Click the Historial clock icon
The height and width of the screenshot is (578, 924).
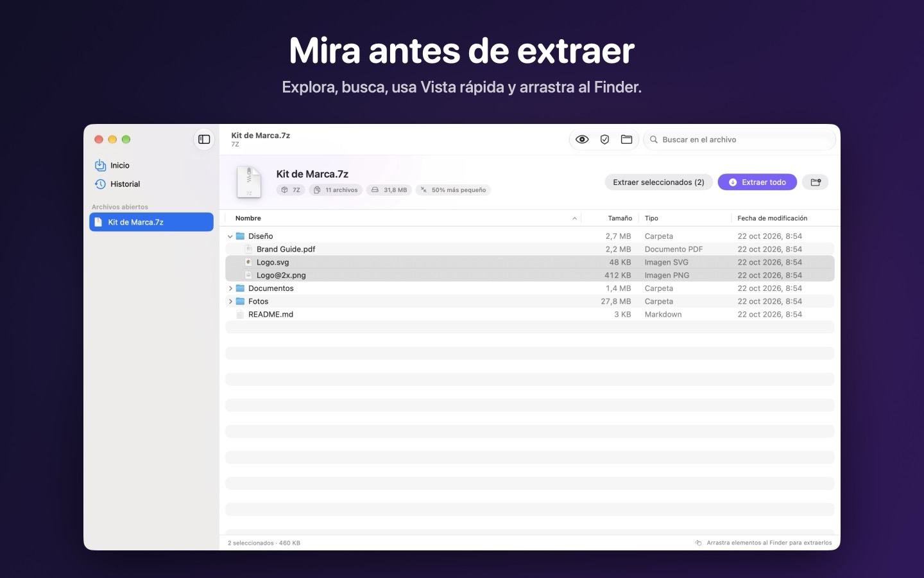[100, 184]
